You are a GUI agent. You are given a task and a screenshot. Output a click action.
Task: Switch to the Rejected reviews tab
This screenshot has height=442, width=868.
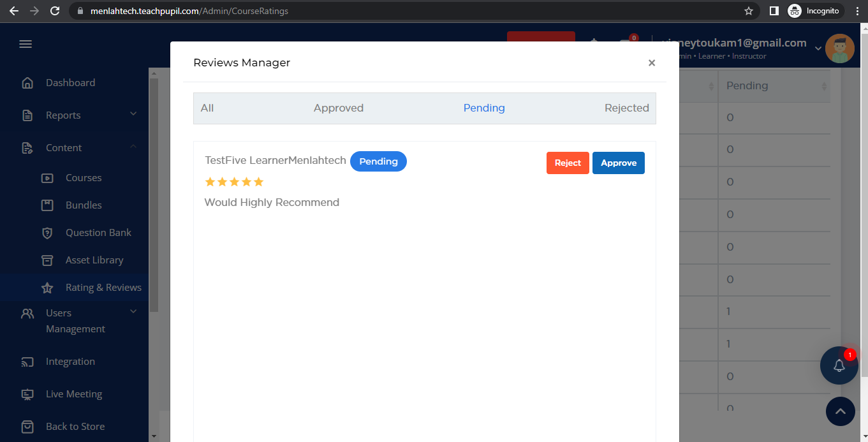626,108
